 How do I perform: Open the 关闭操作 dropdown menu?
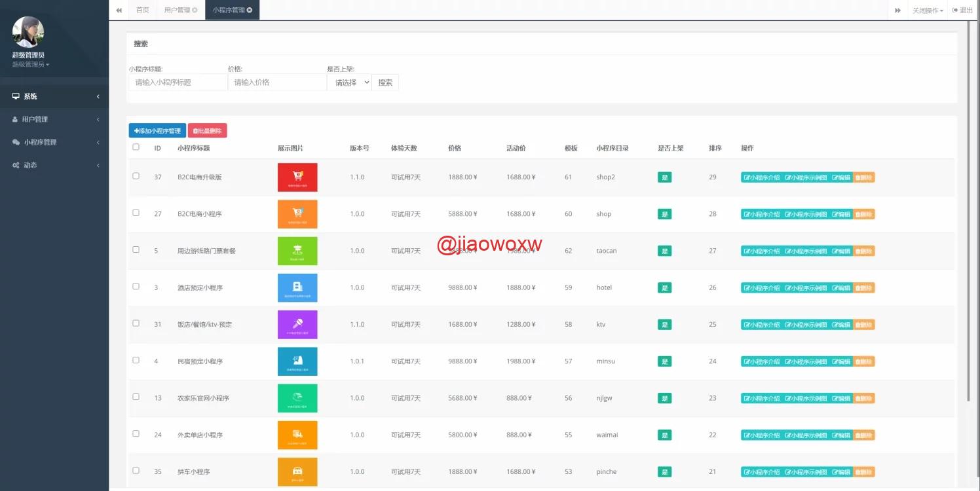[928, 10]
